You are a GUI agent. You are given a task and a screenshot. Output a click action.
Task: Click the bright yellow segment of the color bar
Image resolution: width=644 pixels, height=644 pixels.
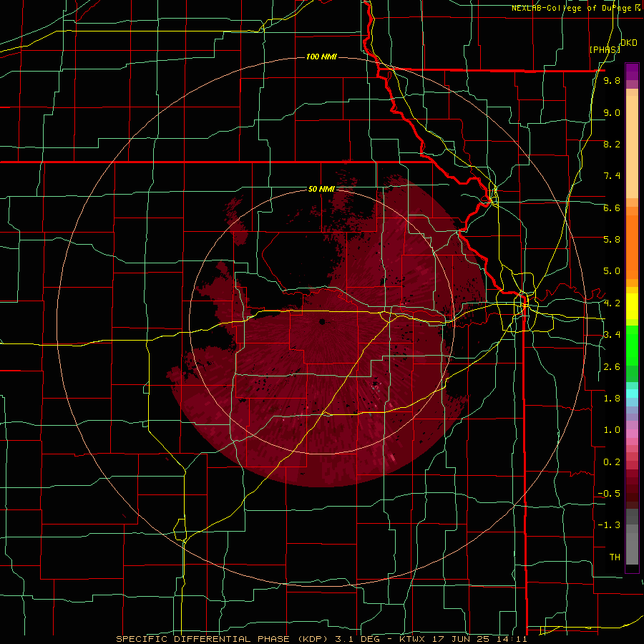(x=632, y=306)
